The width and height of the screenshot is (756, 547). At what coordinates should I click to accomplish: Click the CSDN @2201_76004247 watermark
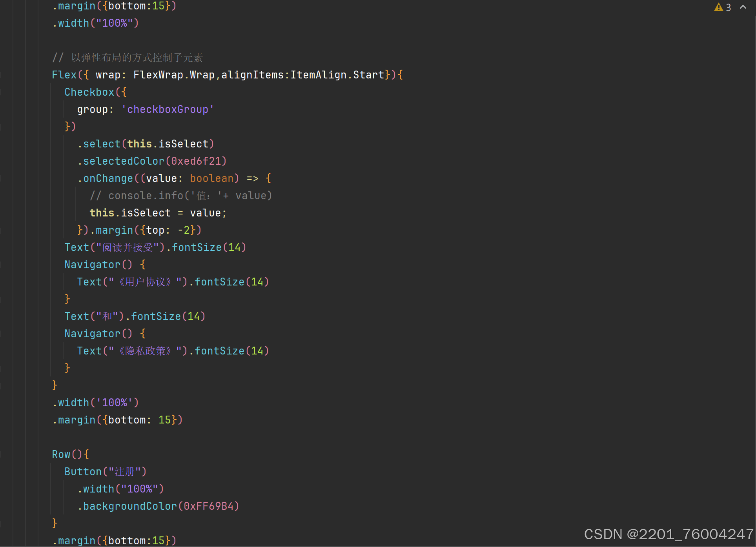pos(668,534)
